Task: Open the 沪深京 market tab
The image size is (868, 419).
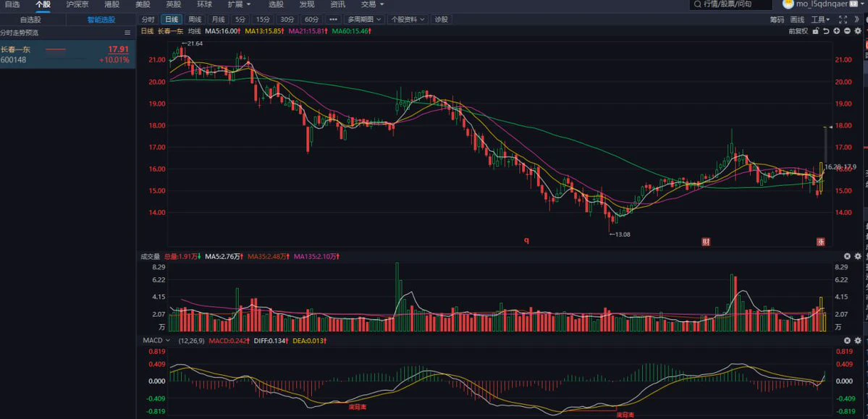Action: pos(77,4)
